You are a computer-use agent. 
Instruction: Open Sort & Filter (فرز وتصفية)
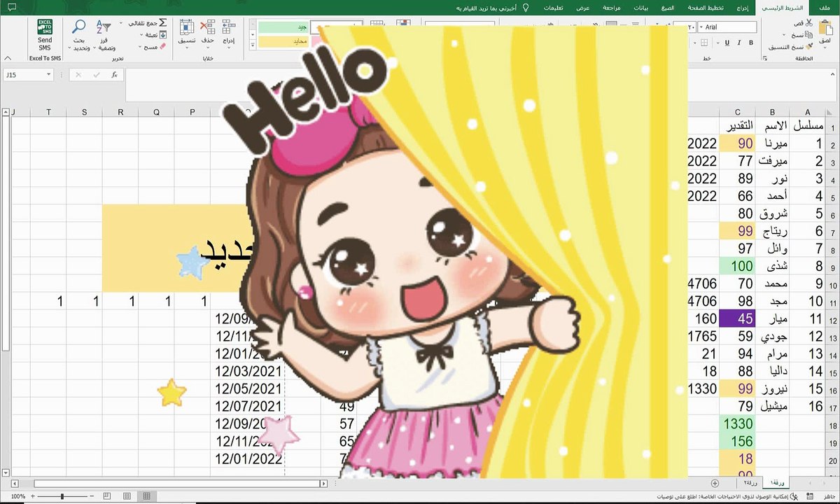click(x=104, y=27)
